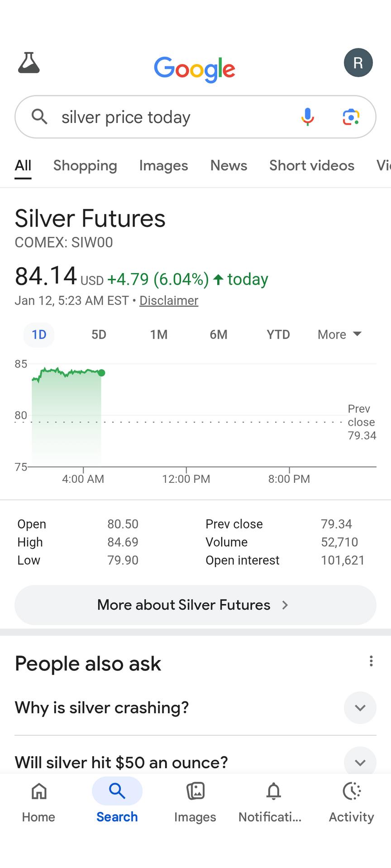Open People also ask options menu
391x868 pixels.
click(371, 661)
